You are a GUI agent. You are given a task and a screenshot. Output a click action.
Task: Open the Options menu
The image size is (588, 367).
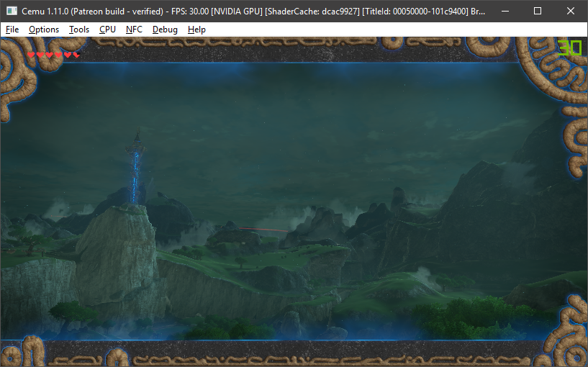coord(44,30)
